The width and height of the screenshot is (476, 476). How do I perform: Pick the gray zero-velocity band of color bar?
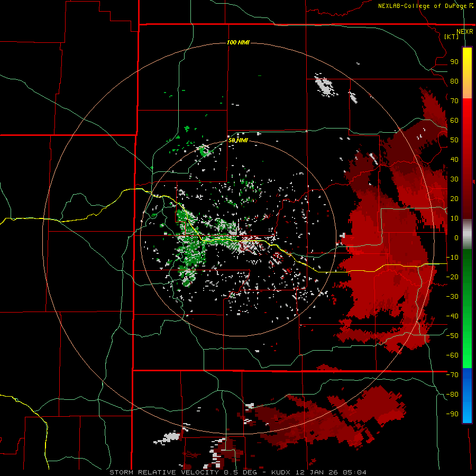coord(467,234)
